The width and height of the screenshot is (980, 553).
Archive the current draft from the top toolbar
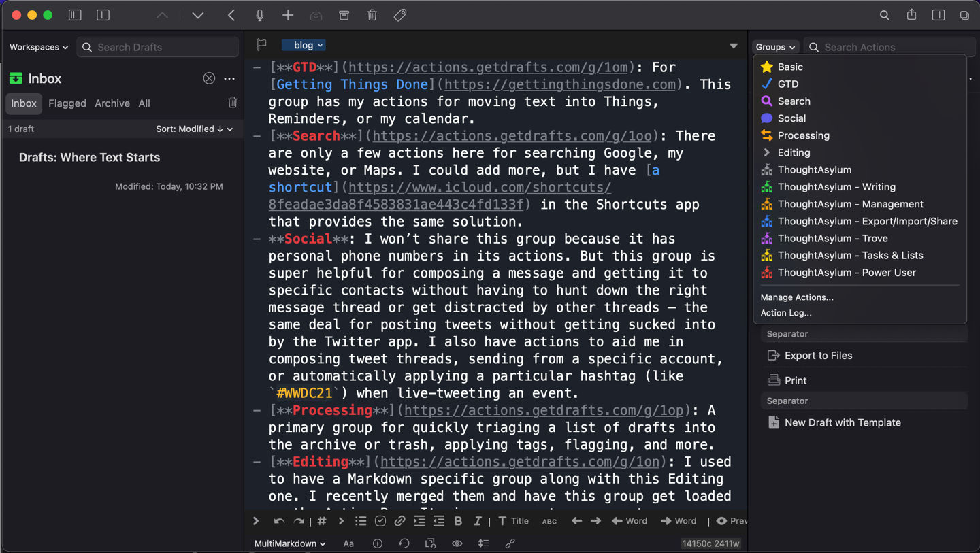point(344,15)
